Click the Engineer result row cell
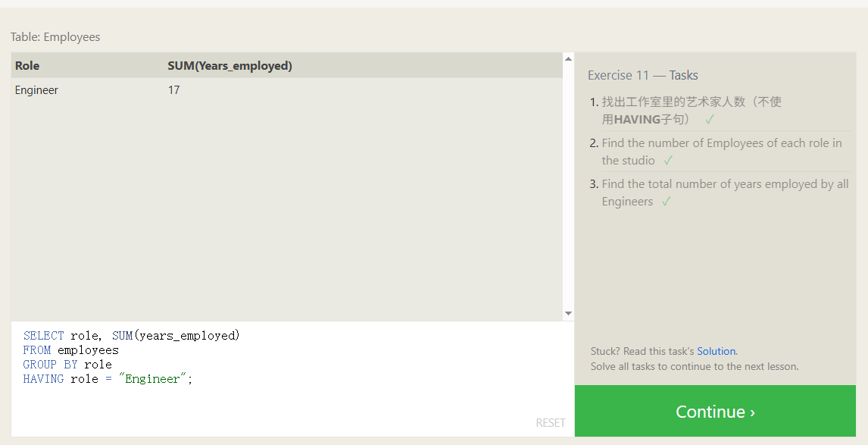Screen dimensions: 868x445 [36, 89]
